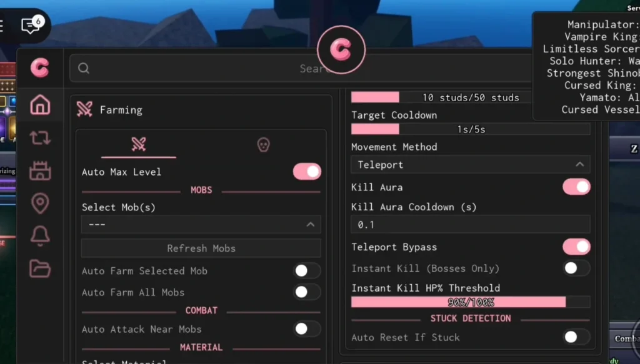This screenshot has width=640, height=364.
Task: Open the Roblox chat icon with badge
Action: pyautogui.click(x=31, y=25)
